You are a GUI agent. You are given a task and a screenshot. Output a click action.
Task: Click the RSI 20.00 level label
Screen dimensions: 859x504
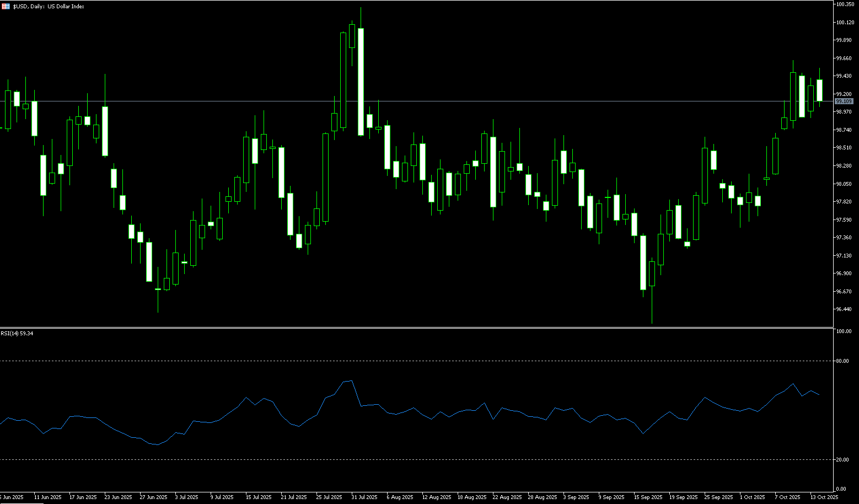(x=842, y=459)
